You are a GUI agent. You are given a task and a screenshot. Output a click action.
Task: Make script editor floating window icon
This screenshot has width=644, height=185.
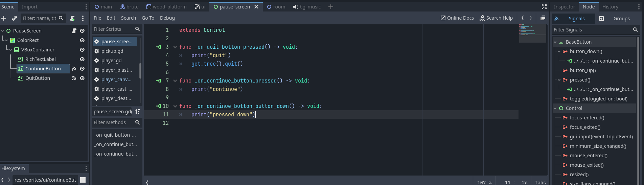pyautogui.click(x=543, y=18)
